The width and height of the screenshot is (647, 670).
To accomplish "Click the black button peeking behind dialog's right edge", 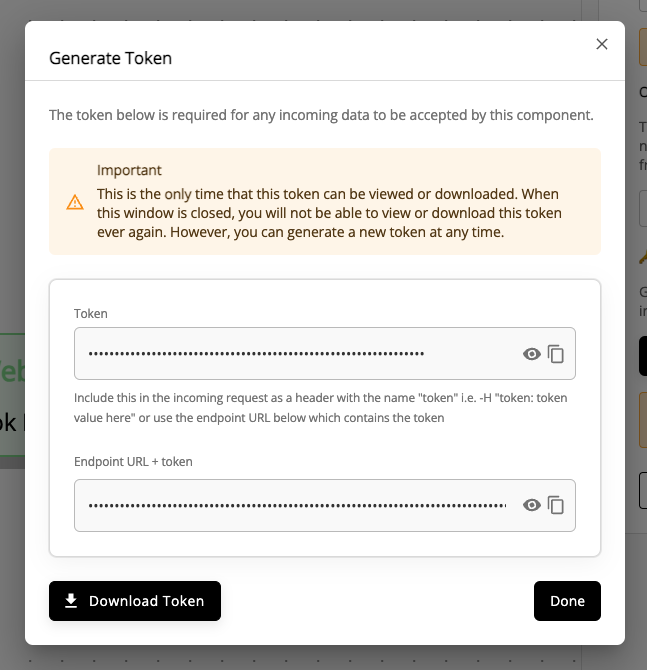I will coord(643,356).
